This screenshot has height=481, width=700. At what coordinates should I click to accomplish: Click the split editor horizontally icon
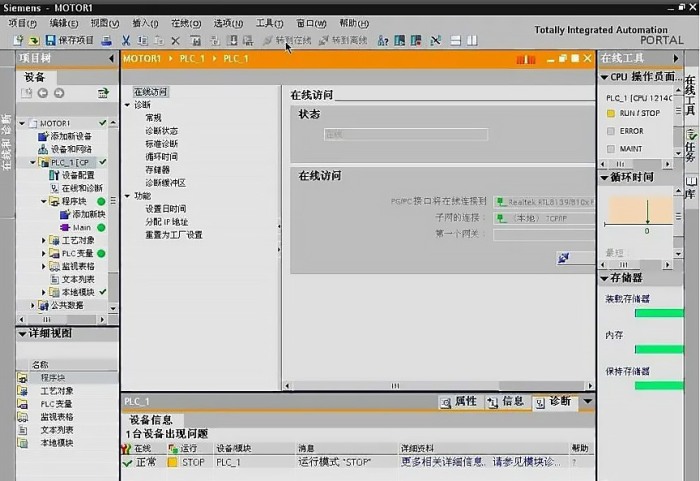(x=455, y=41)
